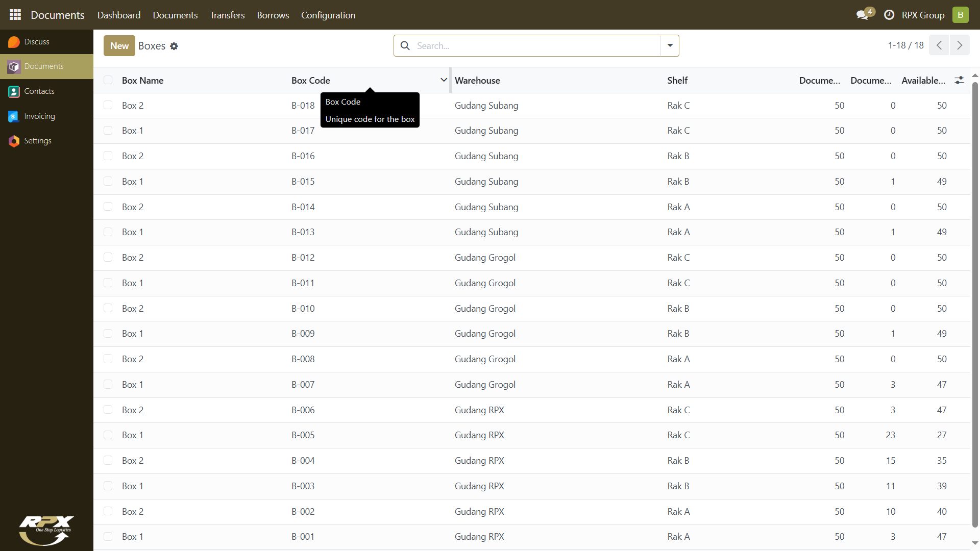Toggle Box Code column sort arrow
This screenshot has height=551, width=980.
coord(444,80)
